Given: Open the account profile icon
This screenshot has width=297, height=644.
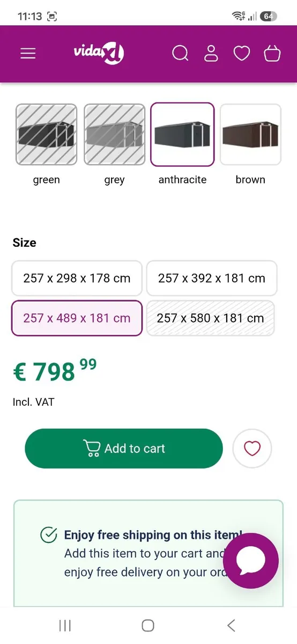Looking at the screenshot, I should 211,54.
